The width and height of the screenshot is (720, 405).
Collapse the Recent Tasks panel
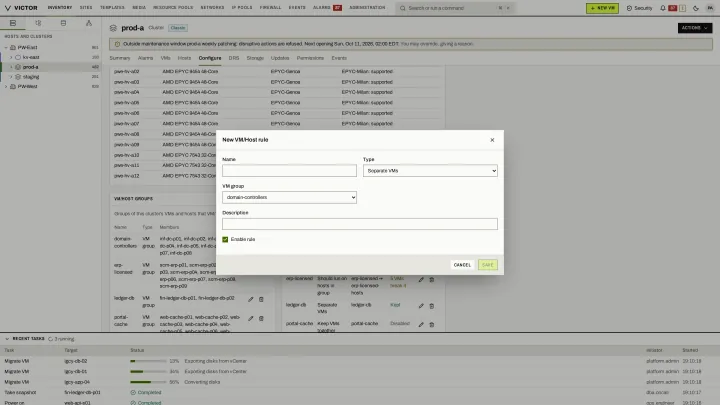(x=7, y=339)
